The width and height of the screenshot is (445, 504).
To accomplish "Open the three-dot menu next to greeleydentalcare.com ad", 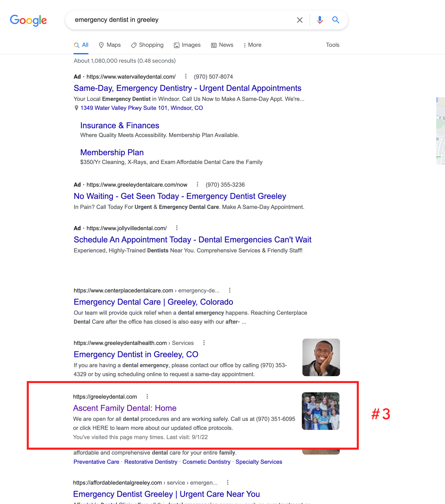I will pyautogui.click(x=197, y=184).
